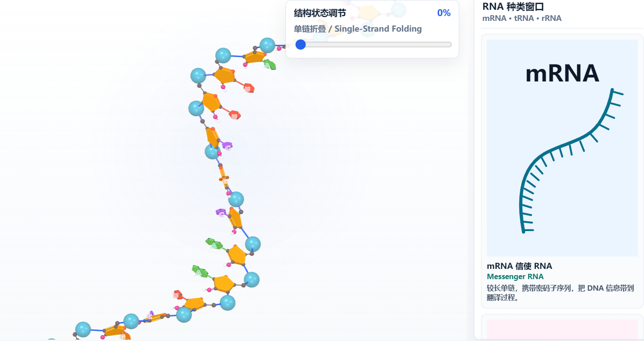Open the mRNA strand illustration thumbnail
644x341 pixels.
(562, 148)
